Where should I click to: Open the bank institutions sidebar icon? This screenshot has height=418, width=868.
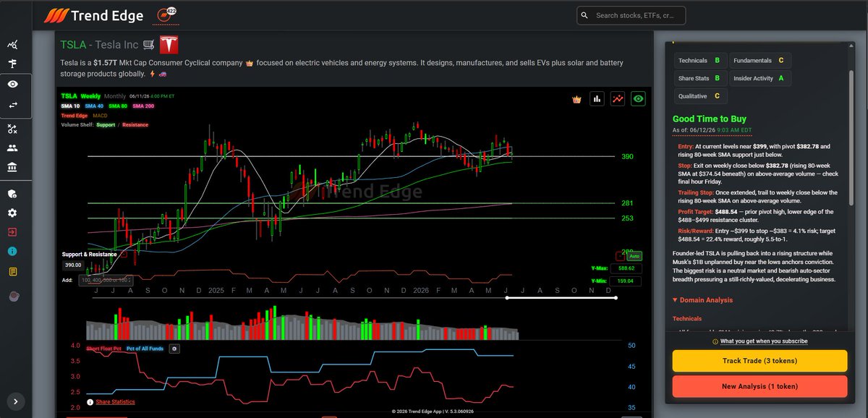12,168
